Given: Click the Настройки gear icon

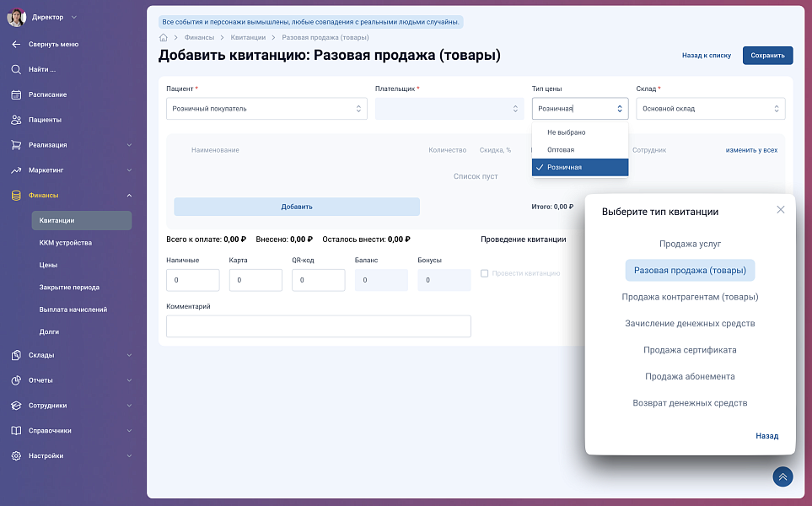Looking at the screenshot, I should pyautogui.click(x=16, y=456).
